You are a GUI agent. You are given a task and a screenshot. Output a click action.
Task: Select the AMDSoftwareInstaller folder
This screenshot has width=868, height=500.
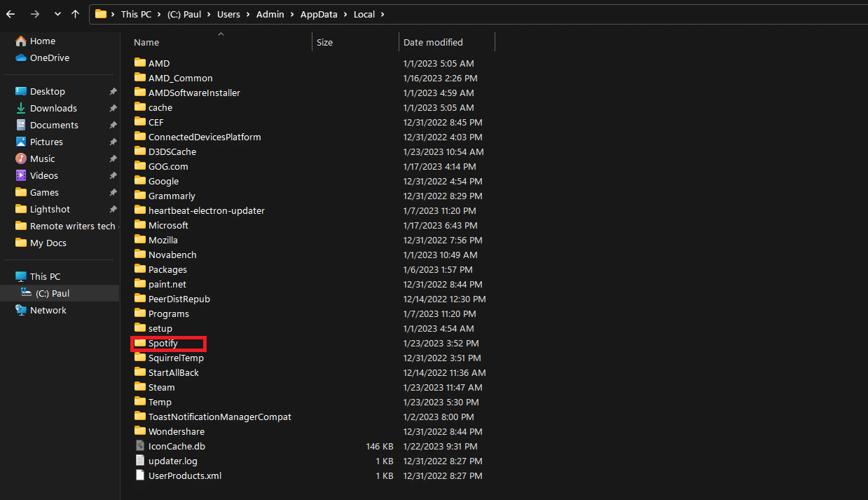tap(187, 93)
